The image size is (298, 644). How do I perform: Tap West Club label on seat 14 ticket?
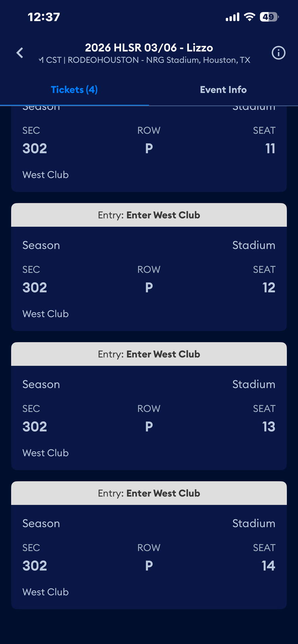(46, 592)
